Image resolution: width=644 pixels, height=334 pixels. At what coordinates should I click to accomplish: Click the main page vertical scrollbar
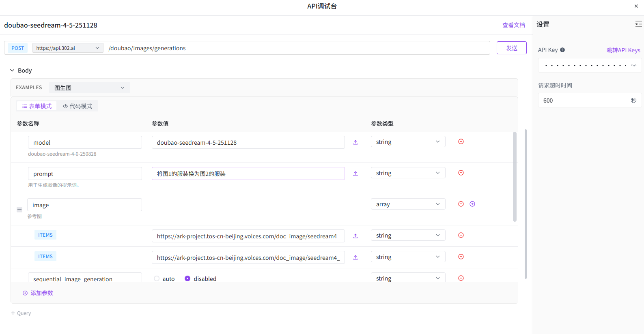(526, 204)
